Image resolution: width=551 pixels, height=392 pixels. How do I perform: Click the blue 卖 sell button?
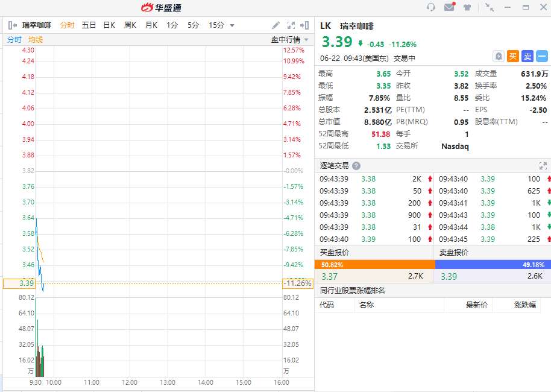527,56
